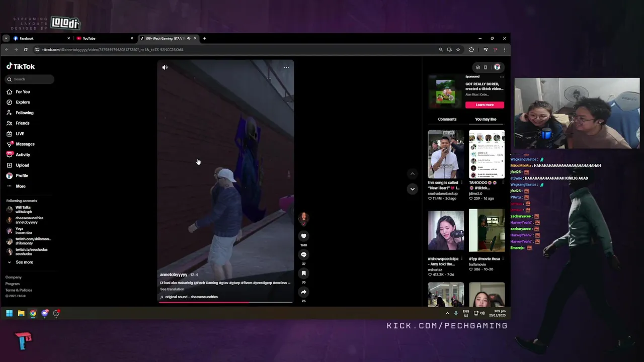Open sponsored ad options menu
This screenshot has width=644, height=362.
502,77
